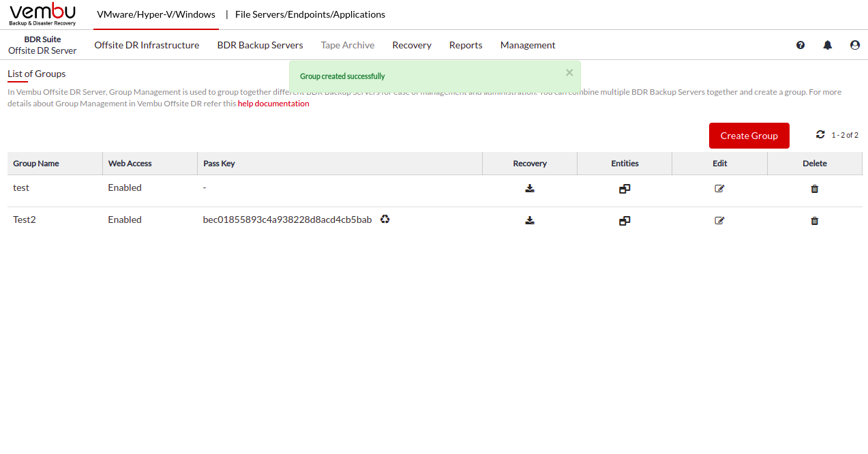Switch to VMware/Hyper-V/Windows tab

[156, 14]
